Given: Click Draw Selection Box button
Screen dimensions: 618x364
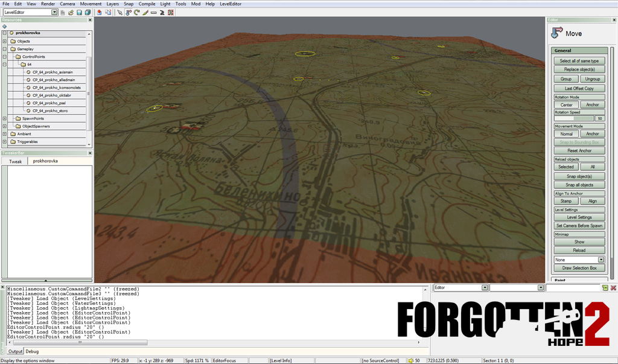Looking at the screenshot, I should tap(579, 268).
